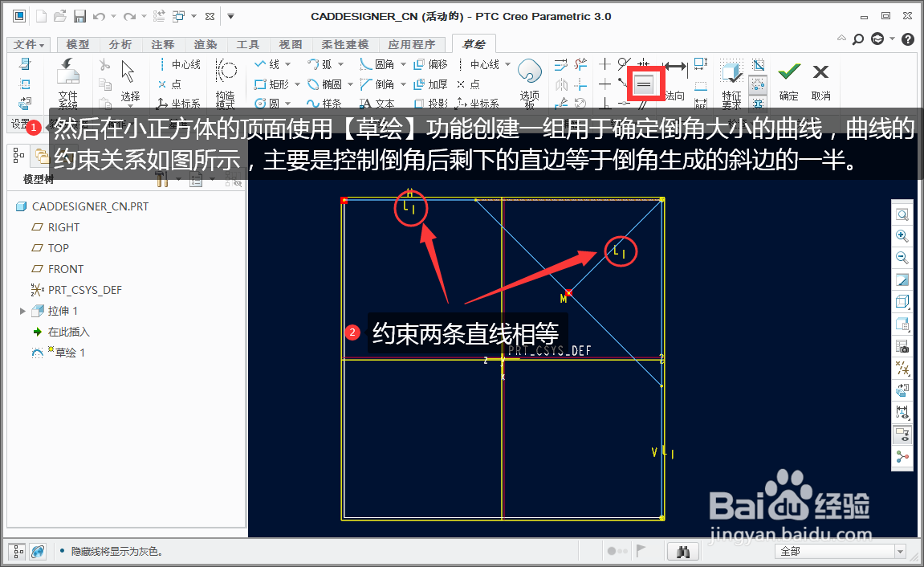Viewport: 924px width, 567px height.
Task: Click the 加厚 thicken tool
Action: pos(431,84)
